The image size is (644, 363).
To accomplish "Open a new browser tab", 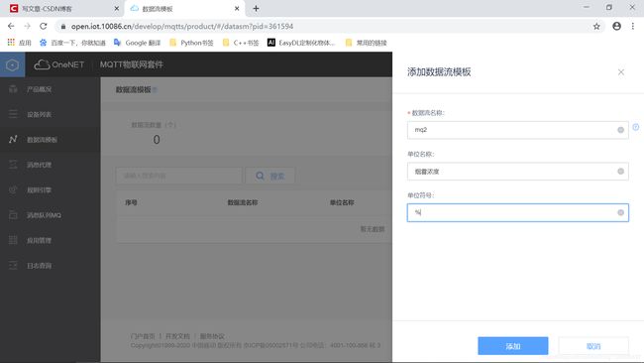I will tap(256, 9).
